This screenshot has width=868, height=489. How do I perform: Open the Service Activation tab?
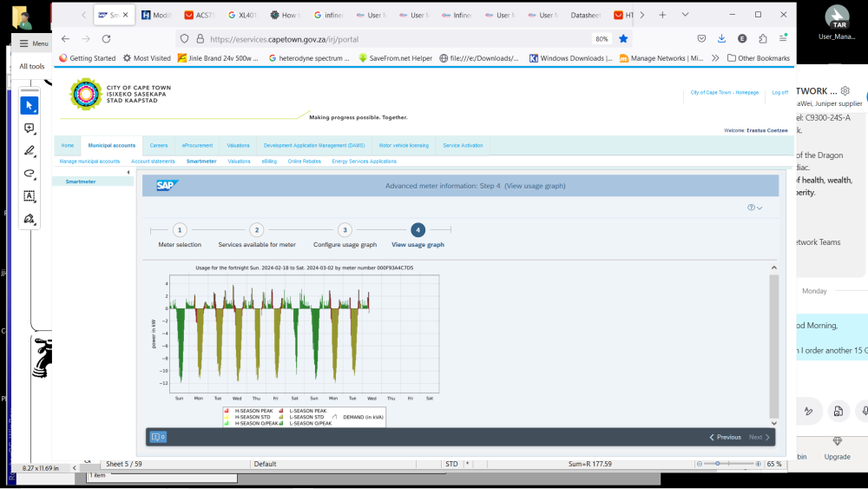point(463,146)
